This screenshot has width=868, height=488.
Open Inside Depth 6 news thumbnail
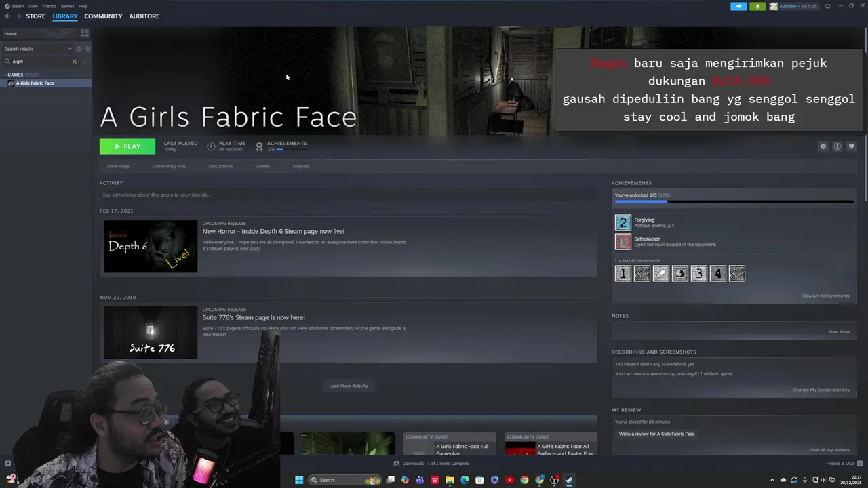[x=151, y=247]
